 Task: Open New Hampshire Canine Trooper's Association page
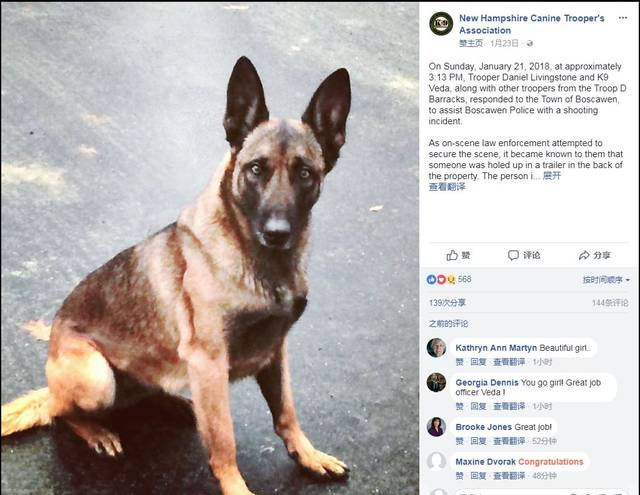point(531,24)
